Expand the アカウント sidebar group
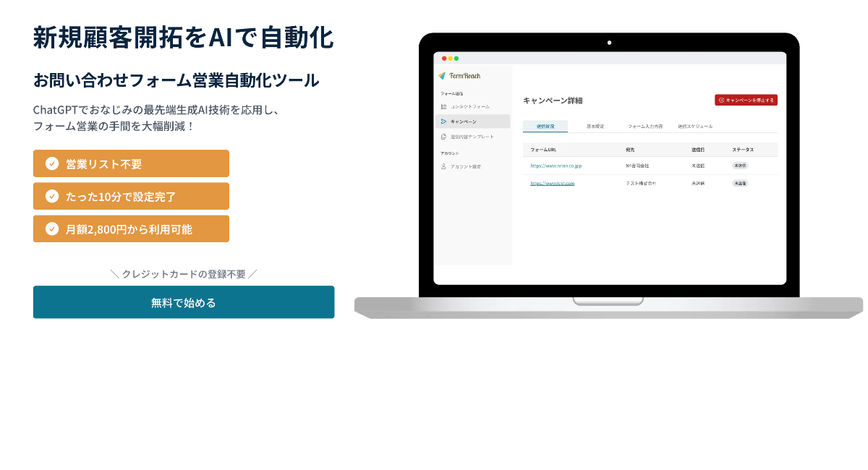Screen dimensions: 868x470 click(x=451, y=153)
